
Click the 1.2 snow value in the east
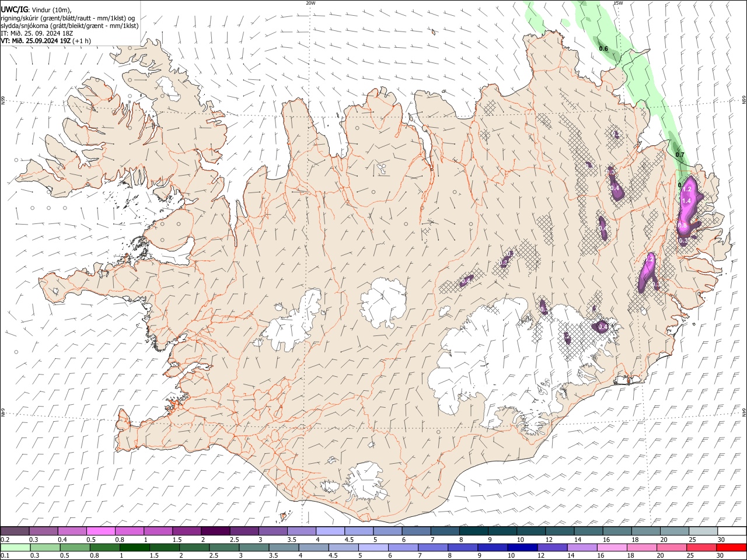pyautogui.click(x=686, y=189)
